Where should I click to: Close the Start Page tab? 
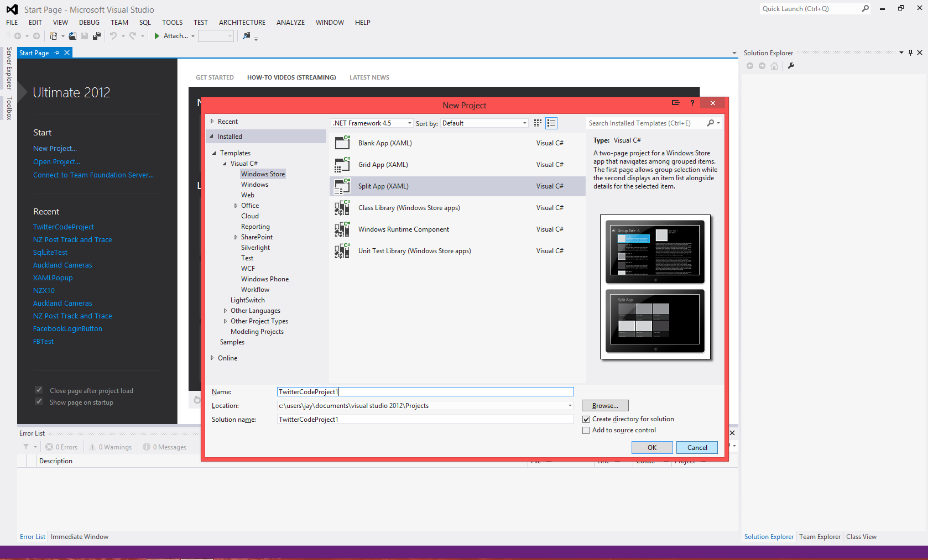click(67, 53)
